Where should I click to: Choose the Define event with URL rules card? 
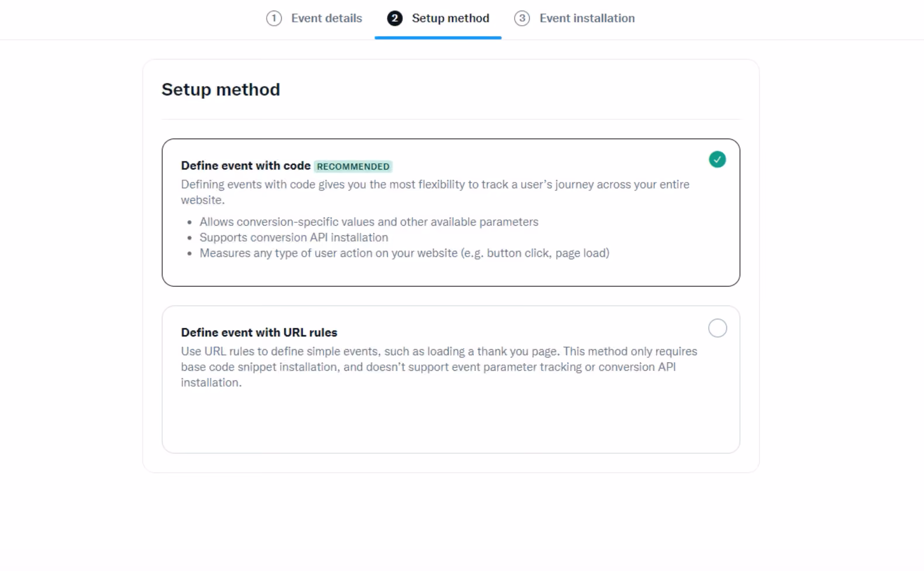[451, 379]
